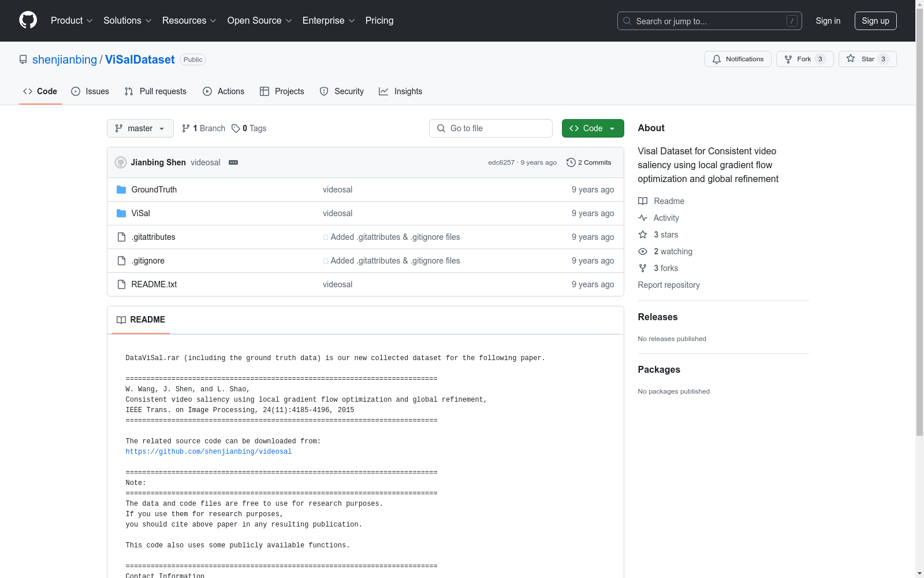
Task: Click the README.txt file icon
Action: coord(121,284)
